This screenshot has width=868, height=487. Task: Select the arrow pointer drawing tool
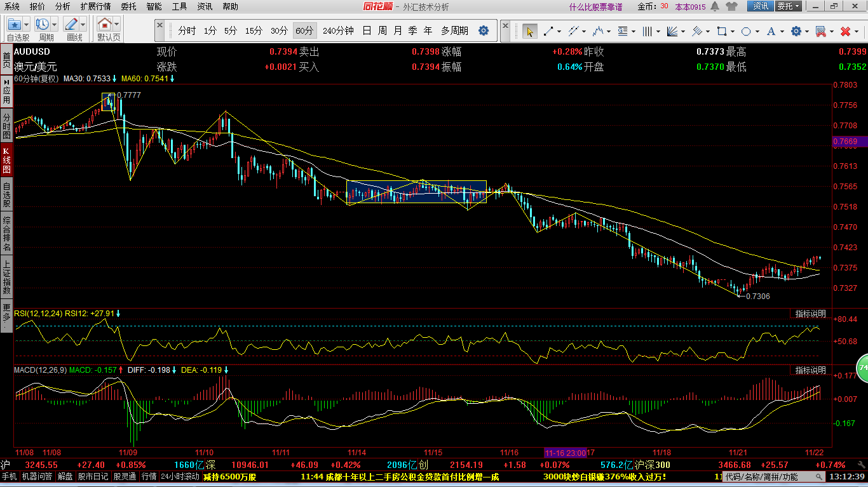[x=529, y=31]
